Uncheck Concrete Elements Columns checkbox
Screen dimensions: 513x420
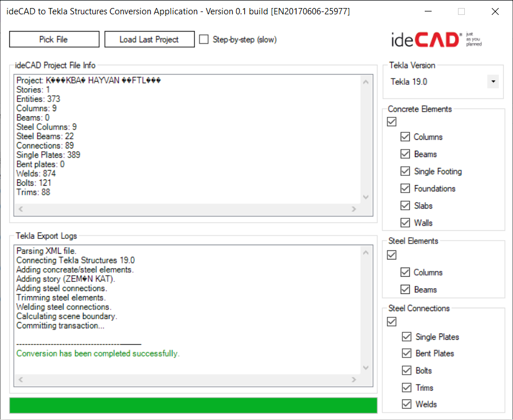click(405, 137)
